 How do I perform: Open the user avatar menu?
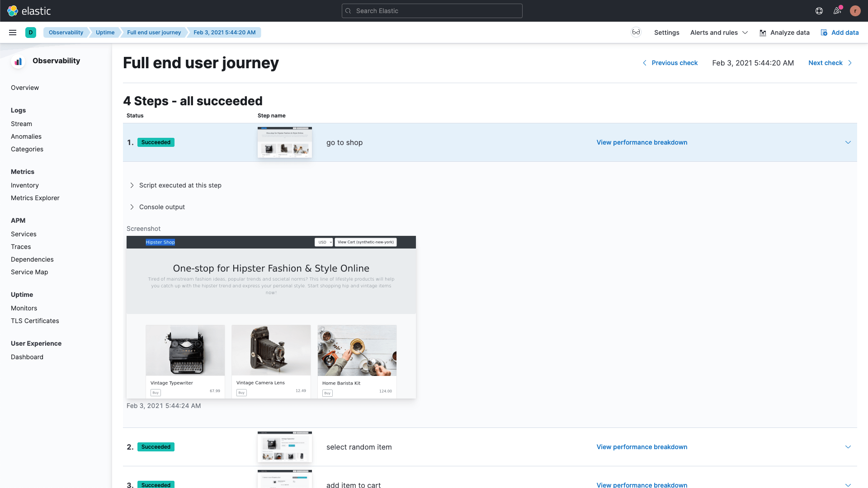[x=855, y=11]
